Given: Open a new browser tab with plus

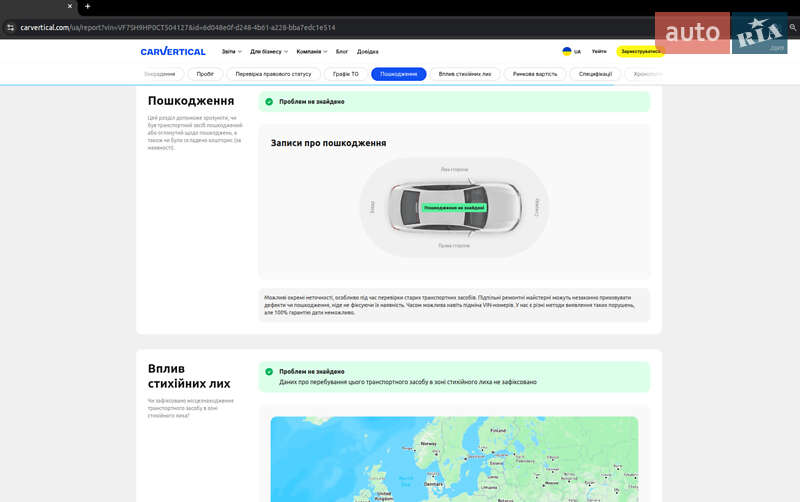Looking at the screenshot, I should pos(87,6).
